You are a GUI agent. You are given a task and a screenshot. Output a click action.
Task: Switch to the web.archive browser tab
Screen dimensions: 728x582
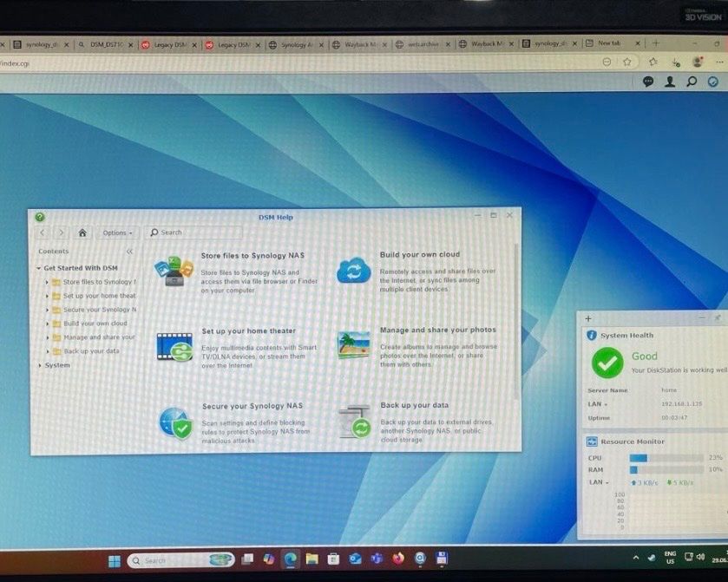tap(423, 44)
